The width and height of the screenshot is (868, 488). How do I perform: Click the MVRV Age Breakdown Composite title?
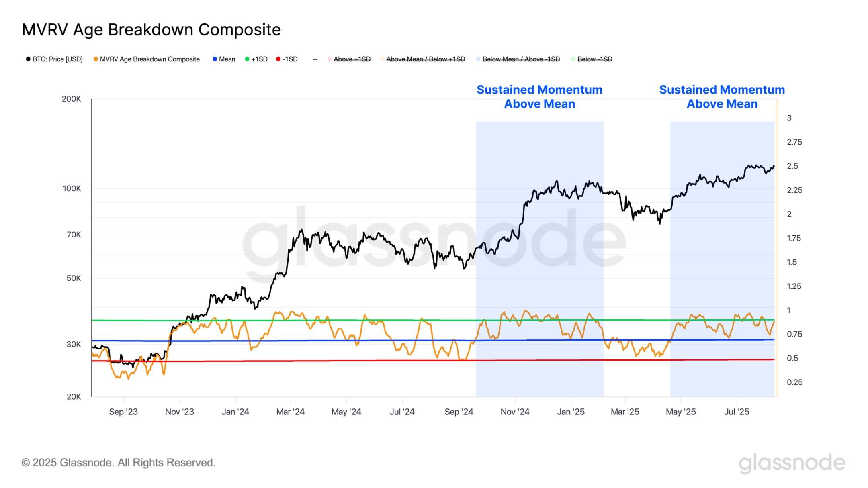[x=151, y=30]
